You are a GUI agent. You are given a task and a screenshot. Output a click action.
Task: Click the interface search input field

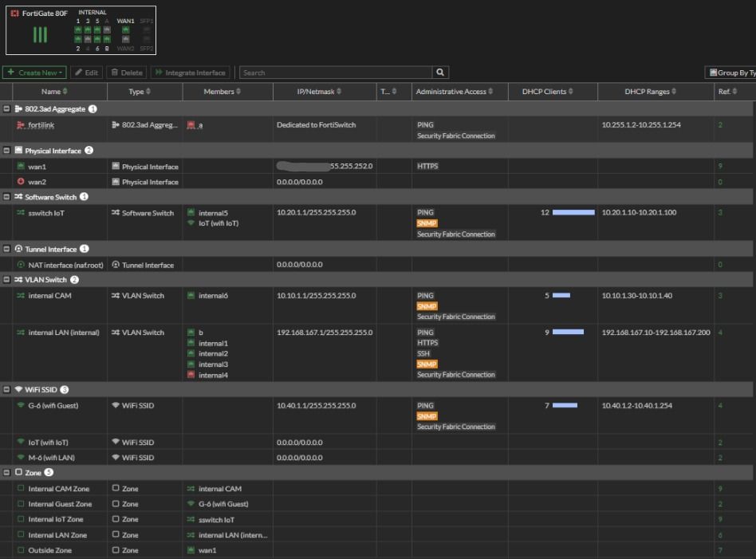click(336, 73)
